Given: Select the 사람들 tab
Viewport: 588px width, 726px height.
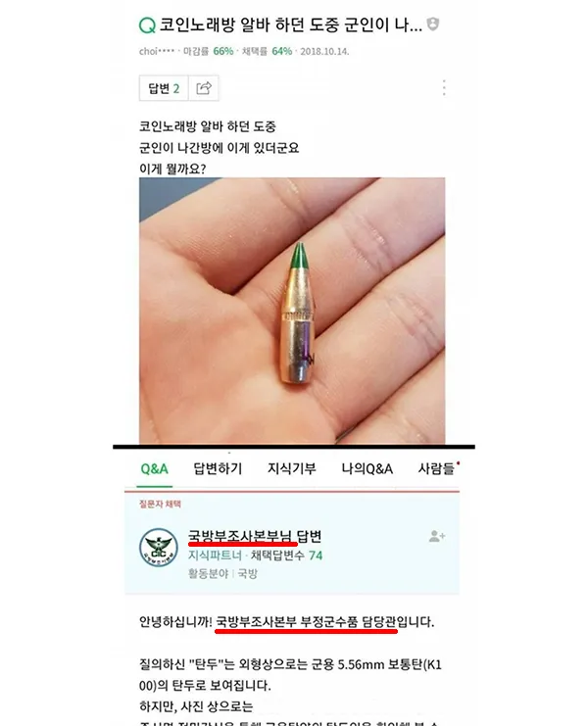Looking at the screenshot, I should (437, 469).
